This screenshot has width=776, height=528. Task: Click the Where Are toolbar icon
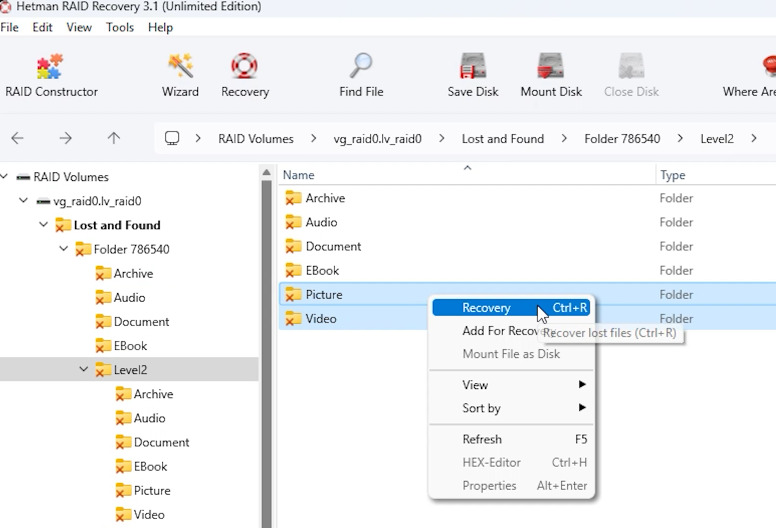click(x=769, y=66)
